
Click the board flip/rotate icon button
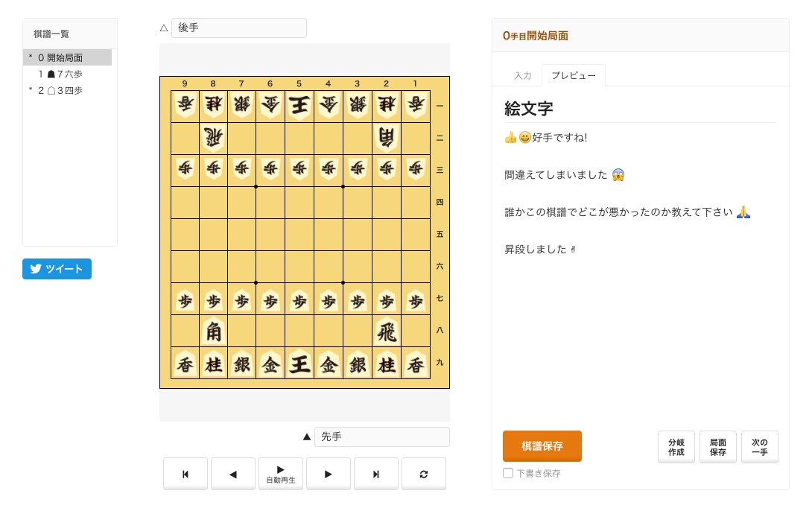point(424,474)
